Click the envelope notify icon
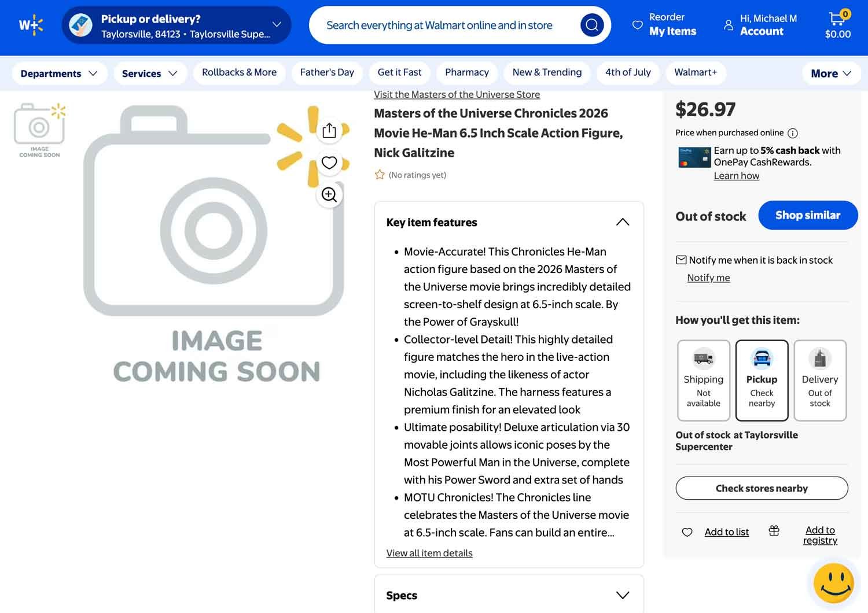868x613 pixels. click(681, 260)
